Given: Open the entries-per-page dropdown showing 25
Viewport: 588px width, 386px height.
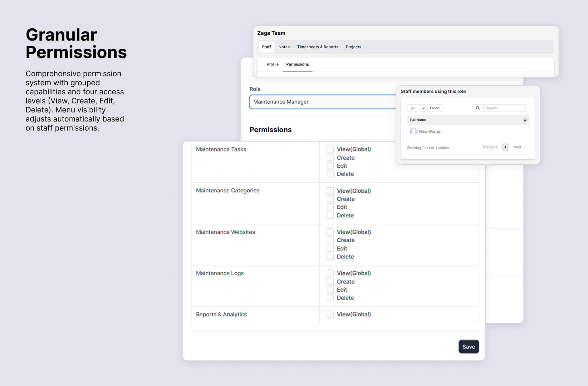Looking at the screenshot, I should 416,108.
